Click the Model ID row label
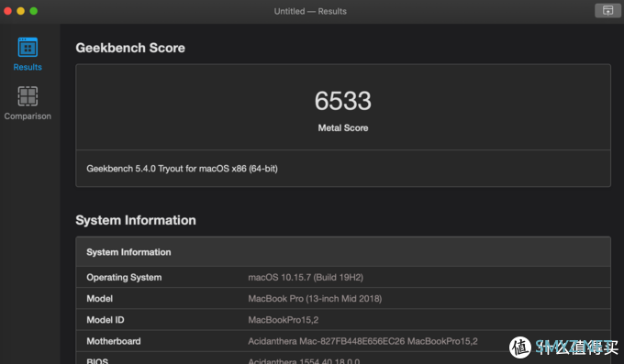This screenshot has width=624, height=364. pos(106,320)
